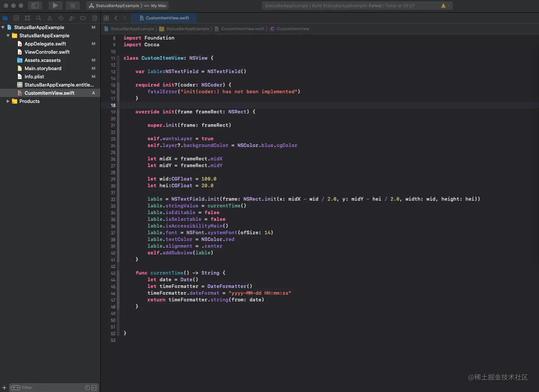Open the StatusBarAppExample scheme selector
This screenshot has width=539, height=392.
(114, 6)
